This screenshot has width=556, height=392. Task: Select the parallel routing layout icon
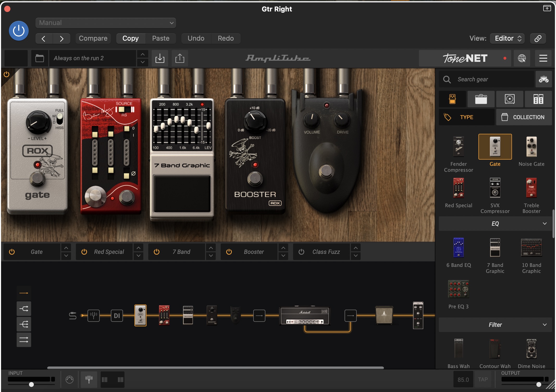pos(24,340)
